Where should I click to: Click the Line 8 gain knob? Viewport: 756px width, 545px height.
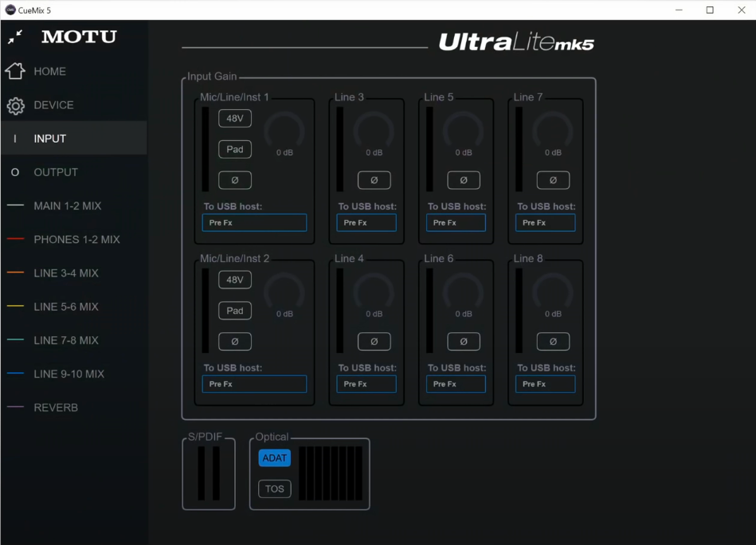click(x=553, y=292)
